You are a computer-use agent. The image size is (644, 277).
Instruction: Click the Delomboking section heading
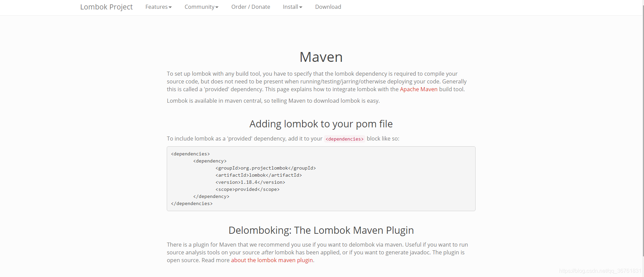[321, 230]
